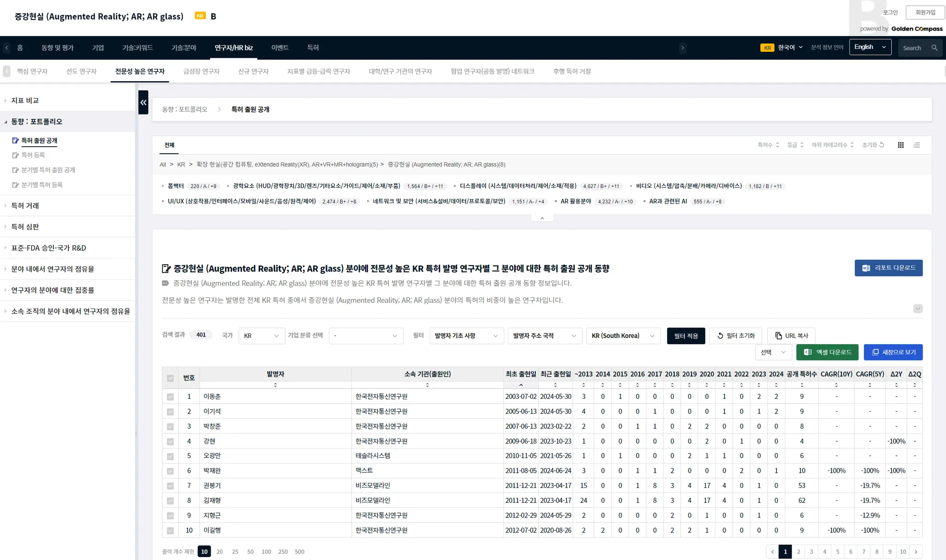Go to next page arrow in pagination
The height and width of the screenshot is (560, 946).
(x=916, y=552)
